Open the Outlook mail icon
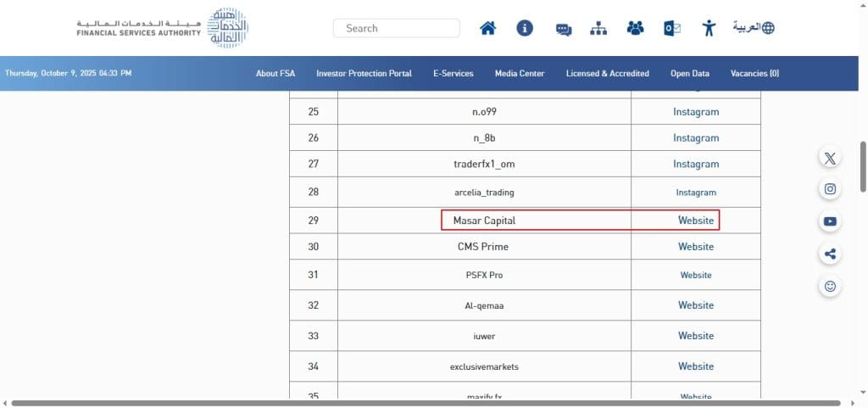 coord(672,28)
